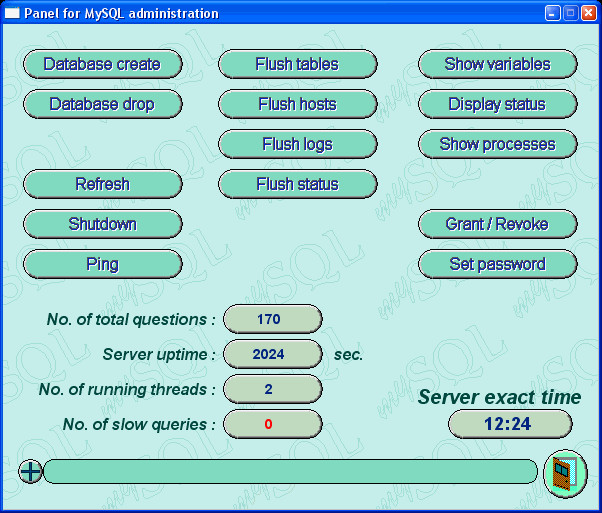Image resolution: width=602 pixels, height=513 pixels.
Task: Ping the MySQL server
Action: (103, 264)
